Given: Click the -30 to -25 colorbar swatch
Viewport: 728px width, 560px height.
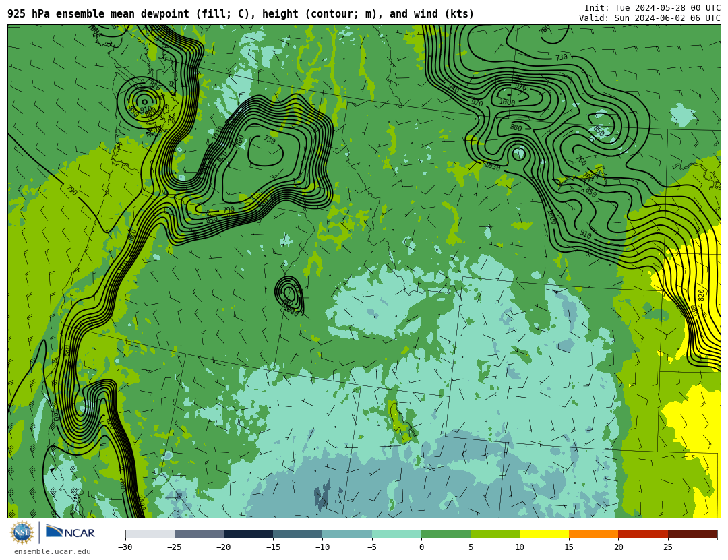Looking at the screenshot, I should click(x=150, y=534).
